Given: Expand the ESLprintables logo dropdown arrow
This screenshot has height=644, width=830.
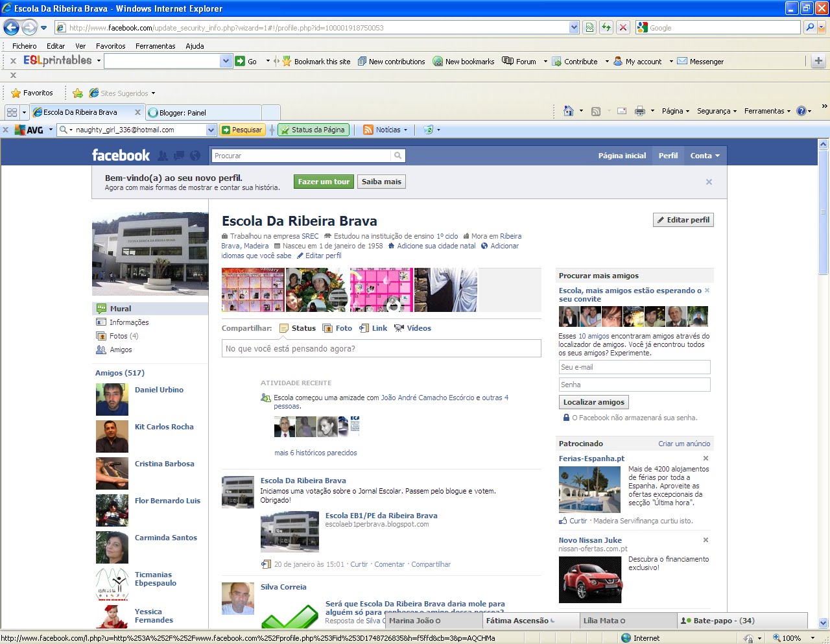Looking at the screenshot, I should tap(99, 61).
